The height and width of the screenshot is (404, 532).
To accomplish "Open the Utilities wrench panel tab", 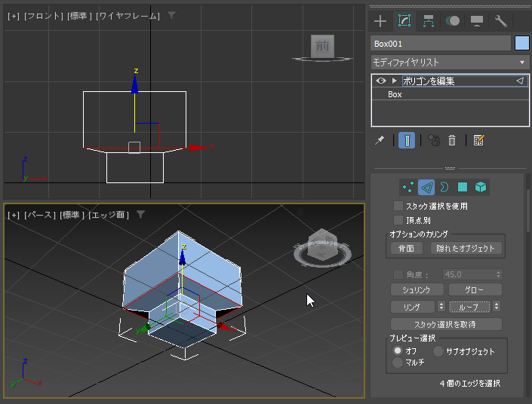I will 501,21.
